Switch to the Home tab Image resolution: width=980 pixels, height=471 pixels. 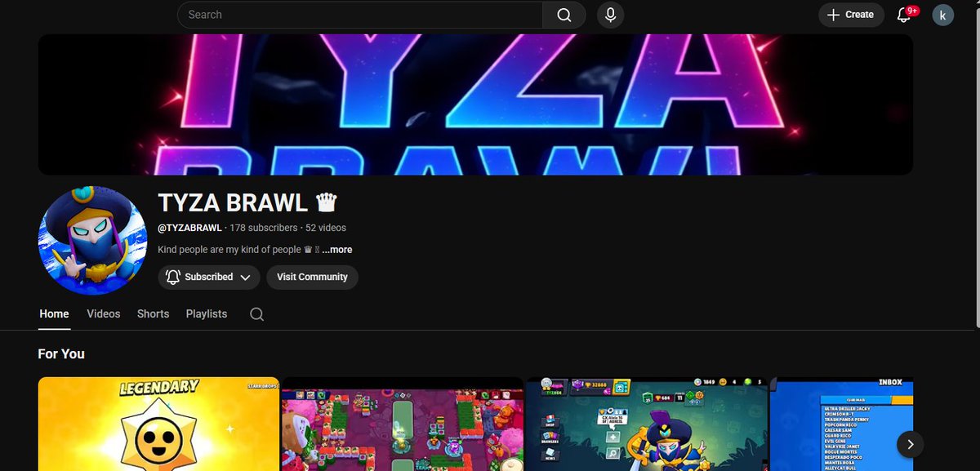click(x=54, y=313)
